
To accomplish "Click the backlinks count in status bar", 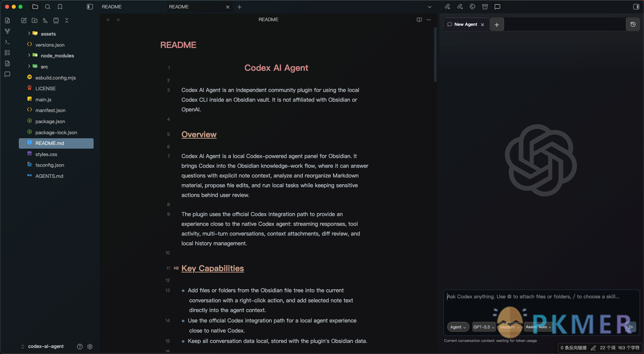I will tap(574, 348).
